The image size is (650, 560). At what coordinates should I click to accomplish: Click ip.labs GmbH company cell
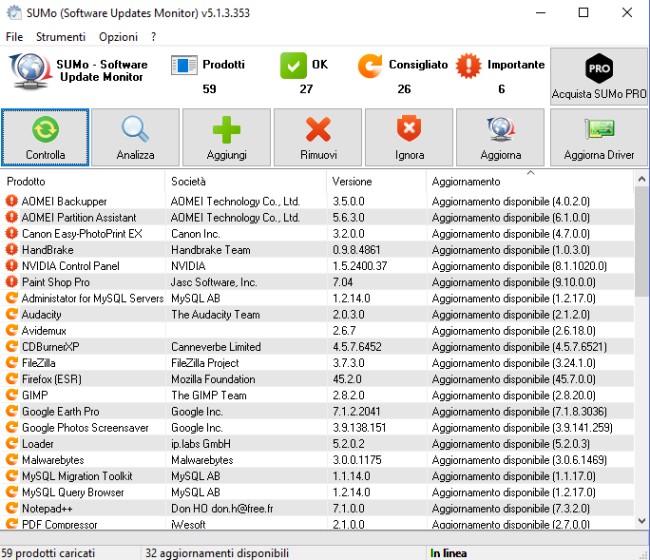coord(201,444)
